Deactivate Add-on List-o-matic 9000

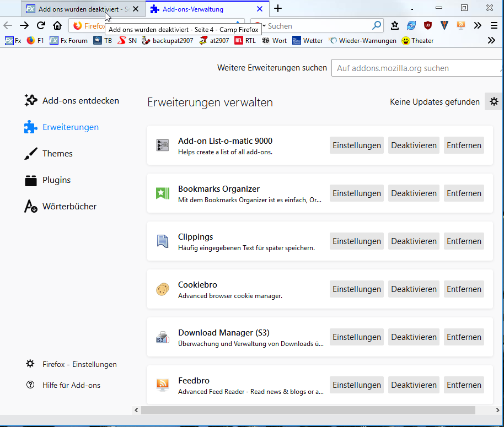point(414,145)
